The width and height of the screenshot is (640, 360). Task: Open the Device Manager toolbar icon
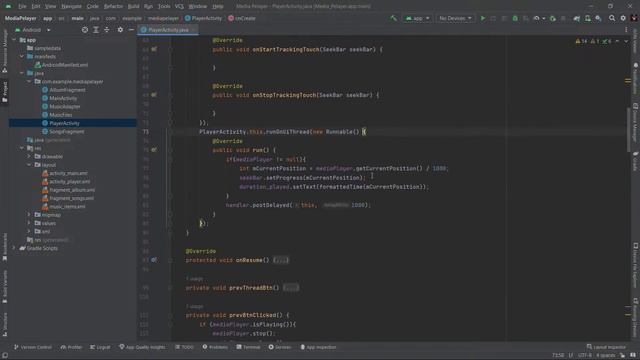pos(588,18)
